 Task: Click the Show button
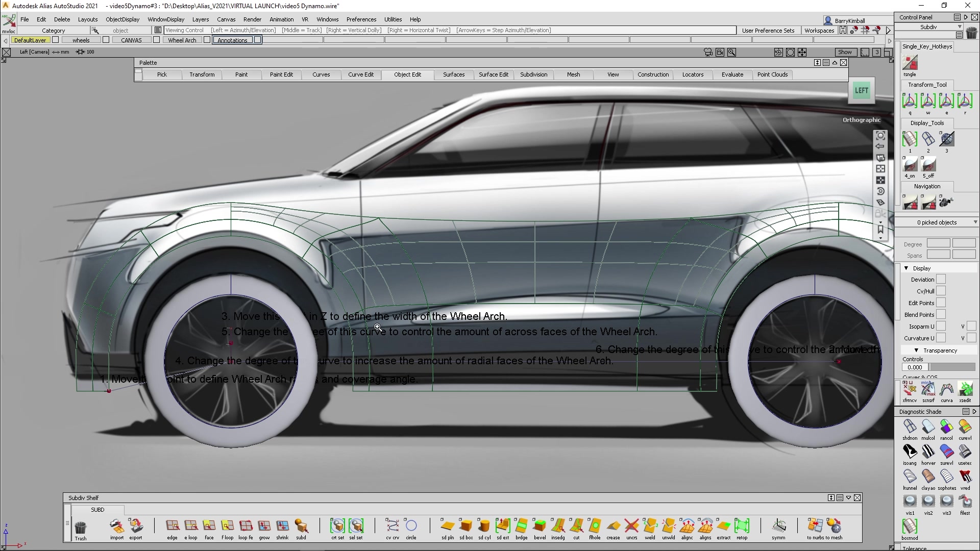845,52
